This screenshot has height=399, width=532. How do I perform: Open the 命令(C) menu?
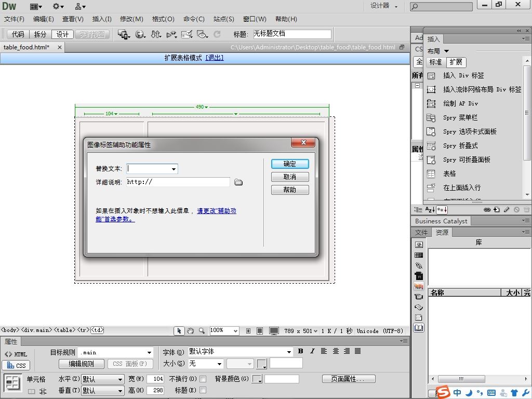[x=194, y=19]
